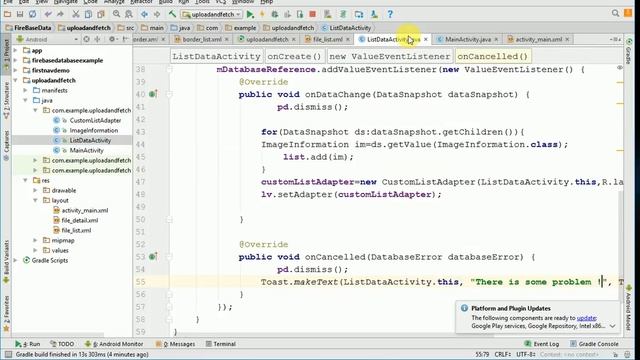
Task: Click the Undo arrow icon
Action: [x=48, y=14]
